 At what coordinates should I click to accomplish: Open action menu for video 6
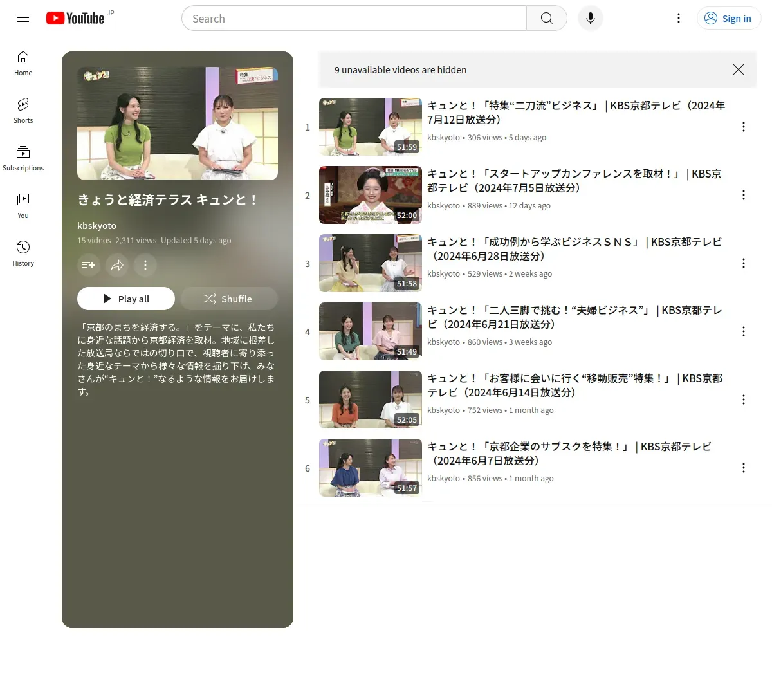744,468
